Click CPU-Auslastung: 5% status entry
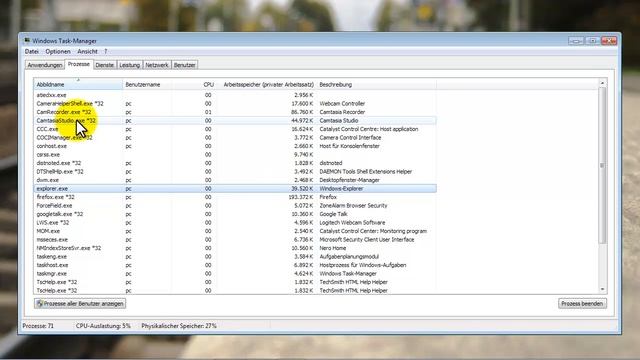Image resolution: width=640 pixels, height=360 pixels. click(103, 326)
